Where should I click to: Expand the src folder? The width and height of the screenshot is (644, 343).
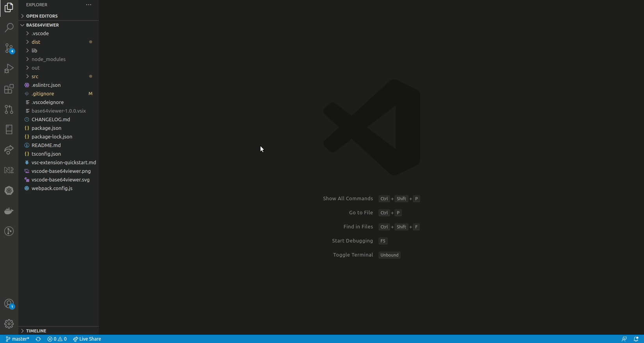[x=59, y=76]
